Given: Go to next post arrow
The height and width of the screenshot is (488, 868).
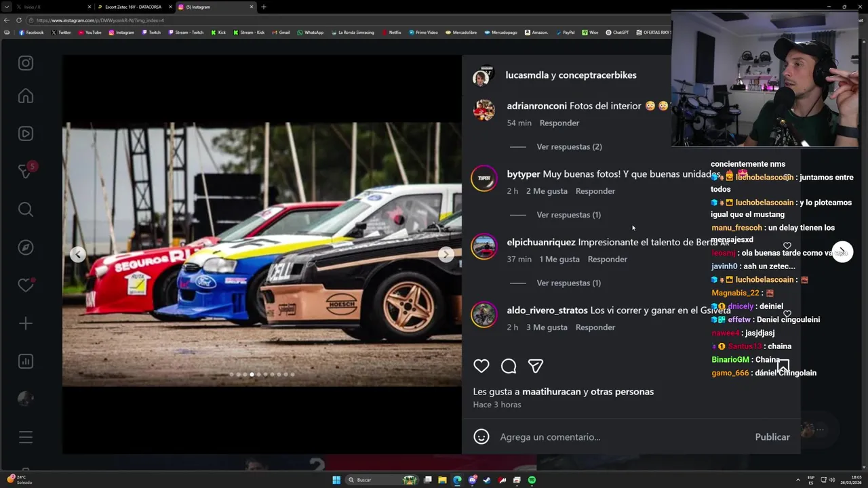Looking at the screenshot, I should coord(842,251).
